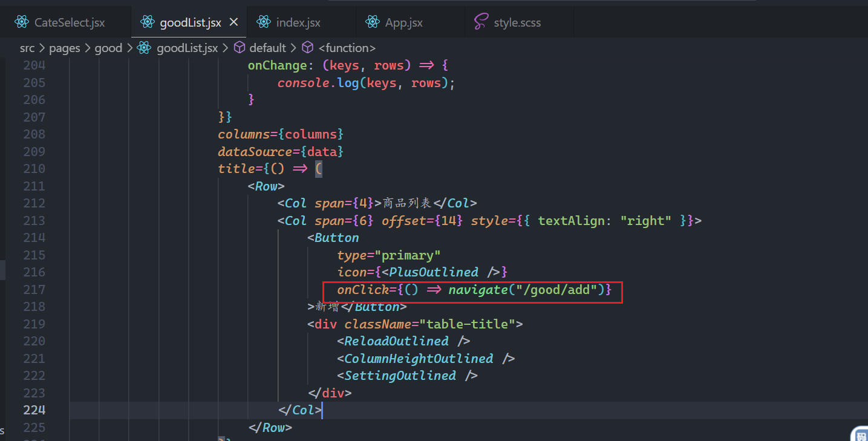The width and height of the screenshot is (868, 441).
Task: Click on columns={columns} attribute
Action: (x=281, y=134)
